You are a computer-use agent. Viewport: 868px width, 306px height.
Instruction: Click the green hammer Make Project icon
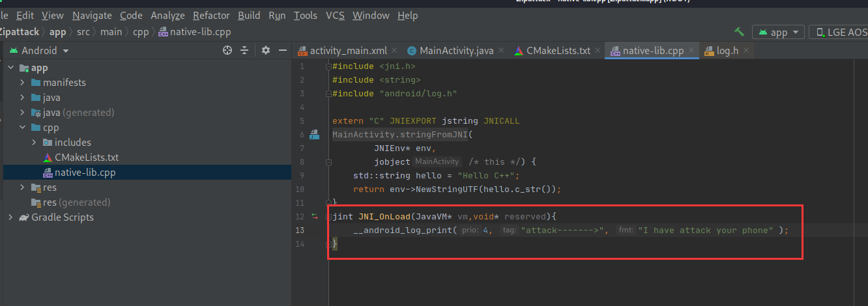pos(739,32)
